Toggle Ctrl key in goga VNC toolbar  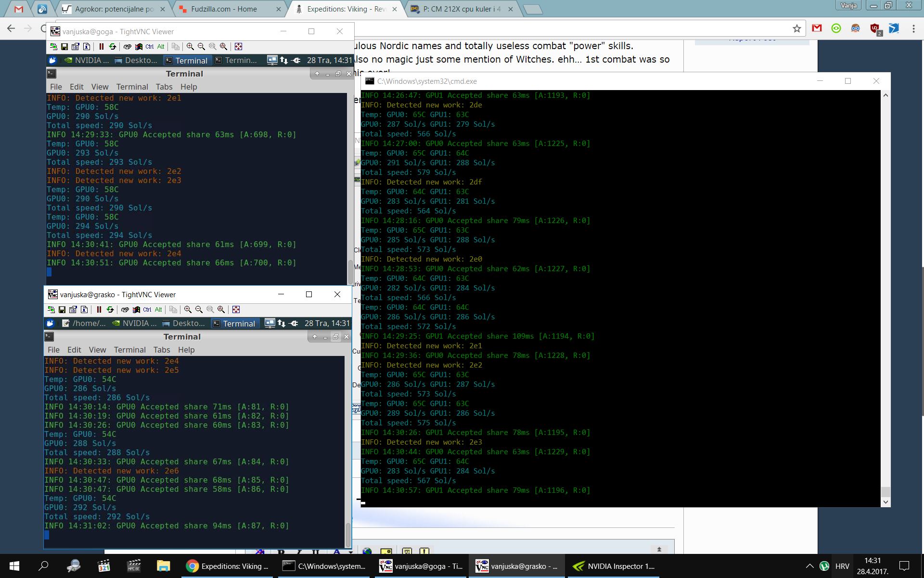(x=150, y=47)
